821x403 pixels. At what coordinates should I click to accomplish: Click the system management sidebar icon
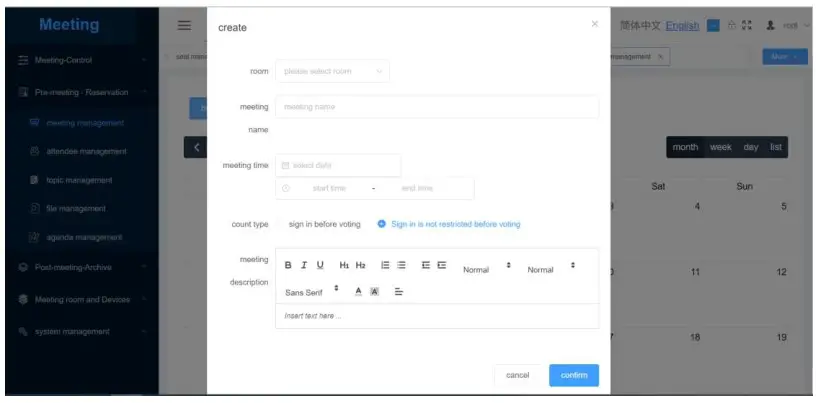coord(23,332)
